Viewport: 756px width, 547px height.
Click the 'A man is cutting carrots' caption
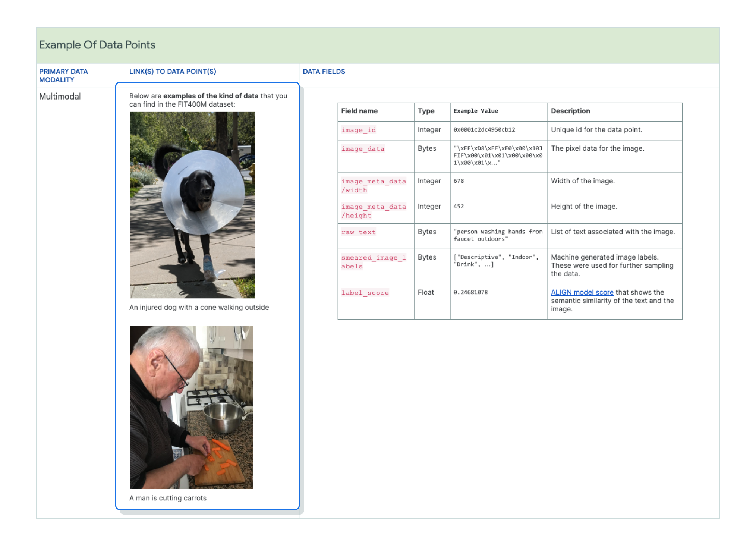click(x=168, y=498)
